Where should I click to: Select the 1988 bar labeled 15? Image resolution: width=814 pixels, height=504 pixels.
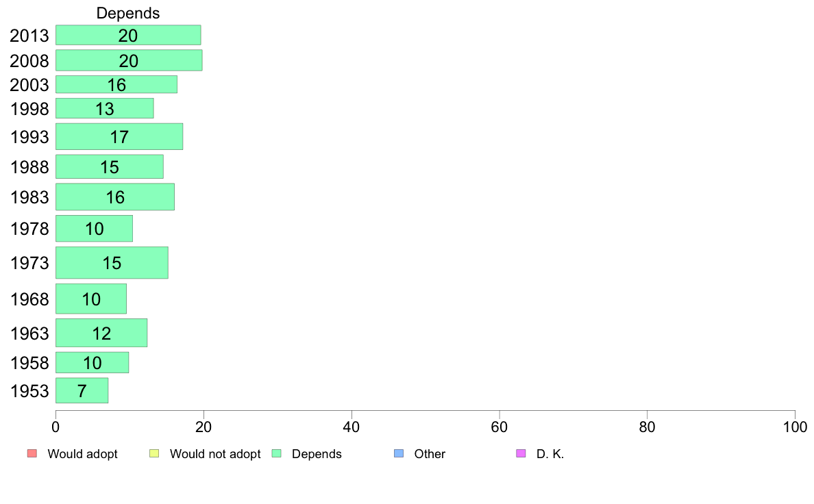[x=110, y=166]
